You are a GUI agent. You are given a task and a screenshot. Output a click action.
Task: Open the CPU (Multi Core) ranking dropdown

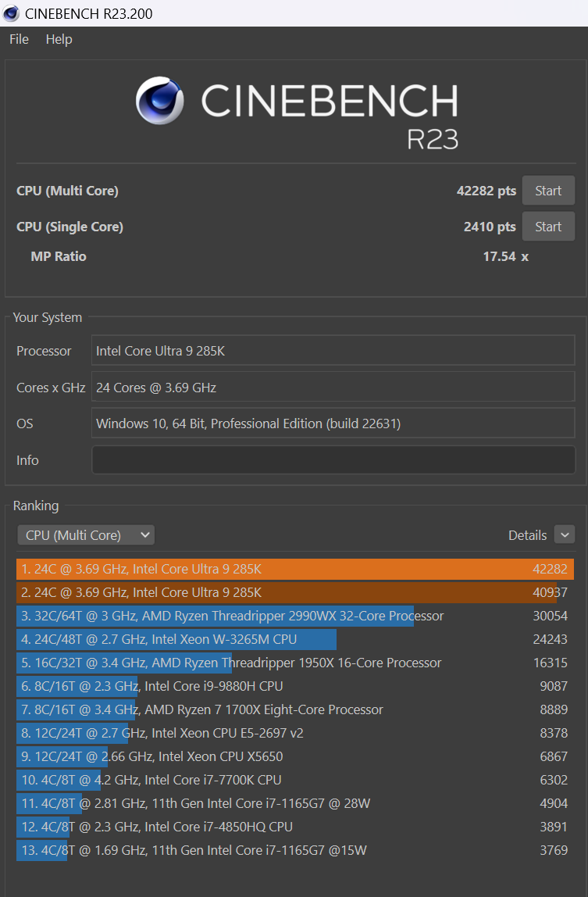tap(86, 535)
